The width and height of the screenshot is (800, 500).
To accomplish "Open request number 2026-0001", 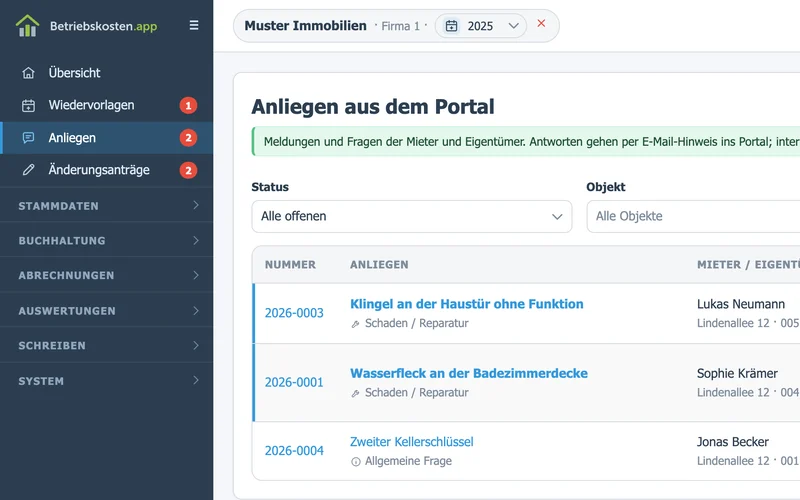I will 294,382.
